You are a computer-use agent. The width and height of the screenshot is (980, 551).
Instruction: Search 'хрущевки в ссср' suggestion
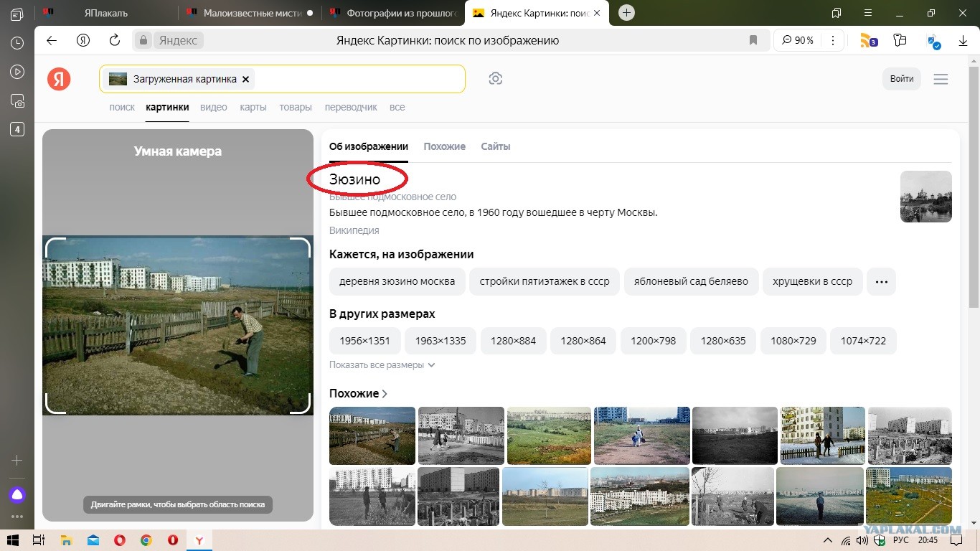pos(812,281)
